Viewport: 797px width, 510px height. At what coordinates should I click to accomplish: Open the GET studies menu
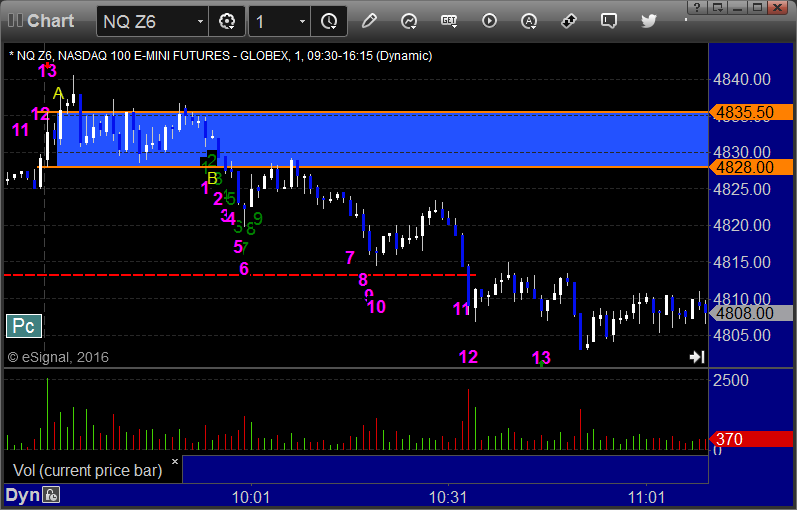click(x=449, y=21)
